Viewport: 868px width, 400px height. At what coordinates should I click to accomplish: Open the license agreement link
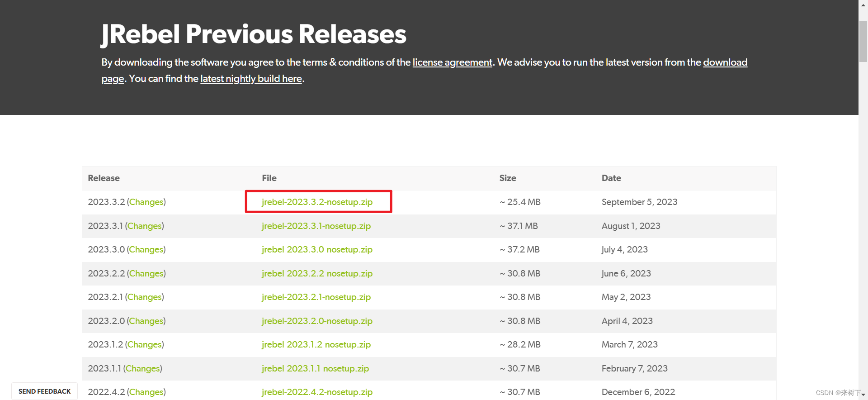click(452, 62)
